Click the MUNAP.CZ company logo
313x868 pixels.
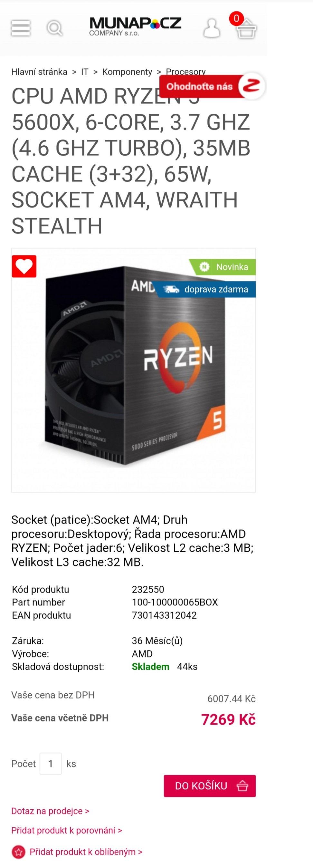135,27
